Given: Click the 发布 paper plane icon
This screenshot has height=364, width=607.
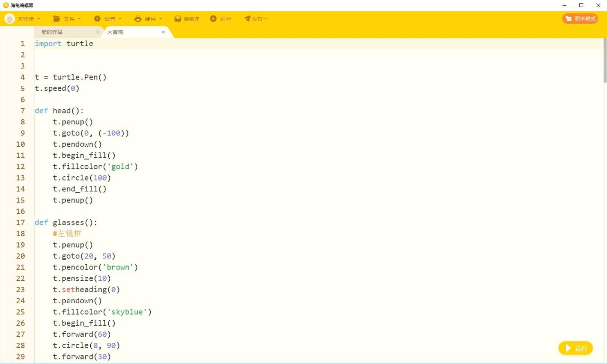Looking at the screenshot, I should [x=247, y=19].
